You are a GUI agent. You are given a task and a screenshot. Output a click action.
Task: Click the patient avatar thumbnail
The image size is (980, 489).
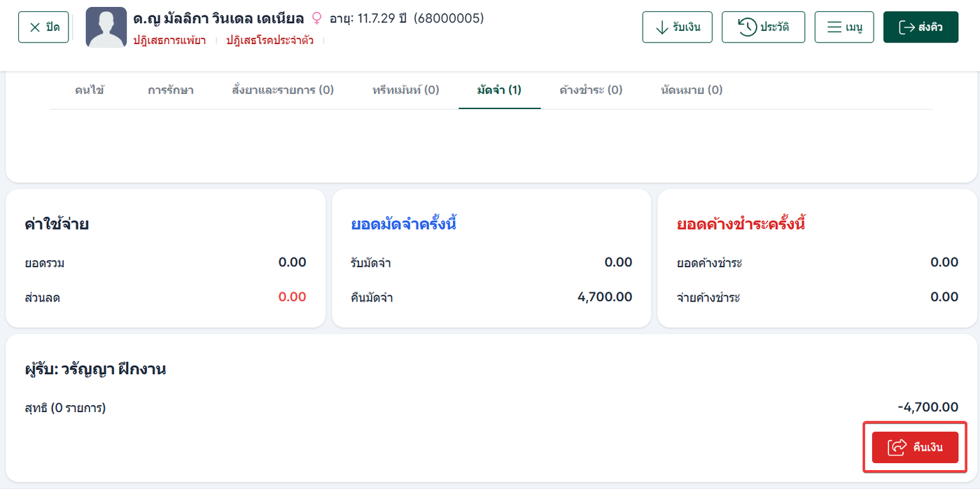106,27
